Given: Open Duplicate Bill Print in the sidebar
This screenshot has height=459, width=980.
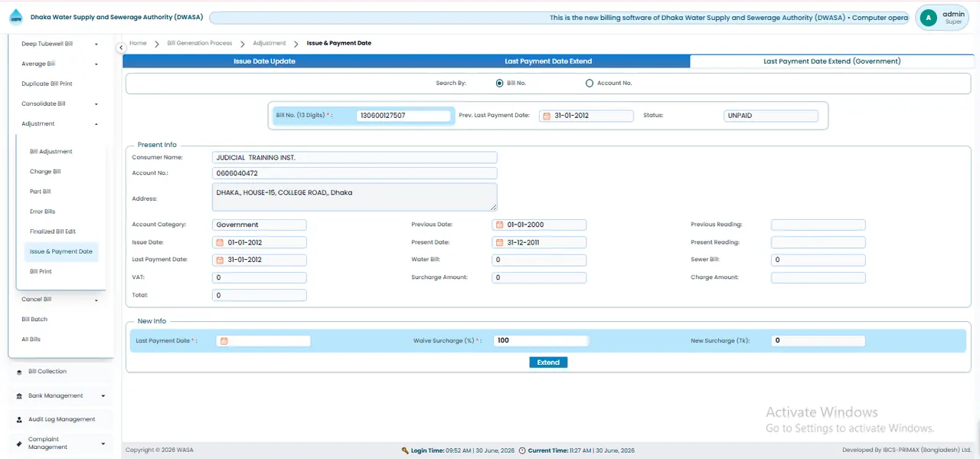Looking at the screenshot, I should coord(47,84).
